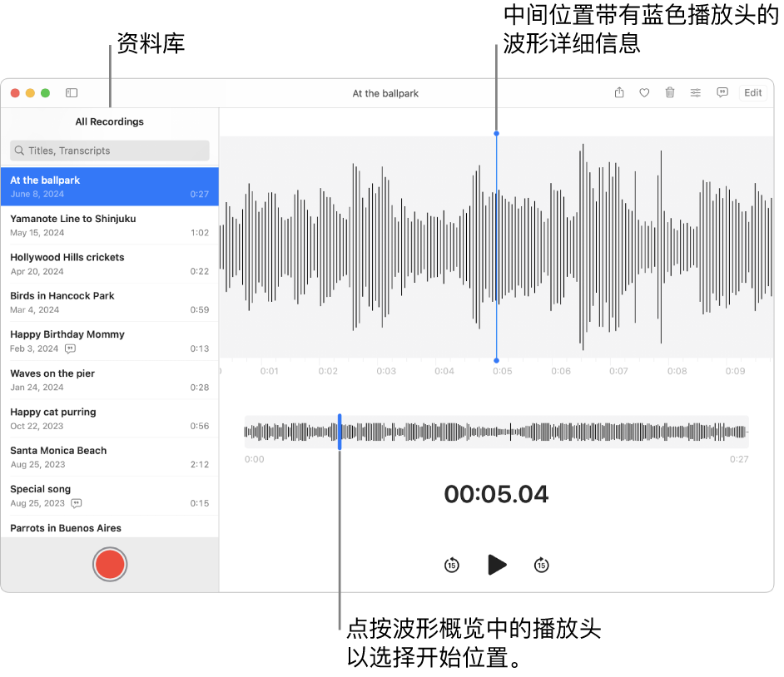Viewport: 784px width, 677px height.
Task: Open Happy cat purring recording
Action: coord(110,418)
